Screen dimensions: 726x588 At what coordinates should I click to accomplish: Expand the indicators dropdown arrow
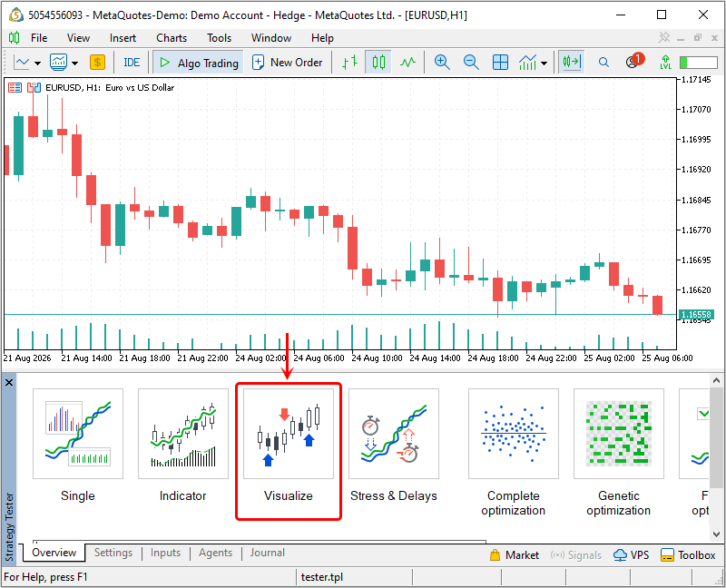(544, 63)
